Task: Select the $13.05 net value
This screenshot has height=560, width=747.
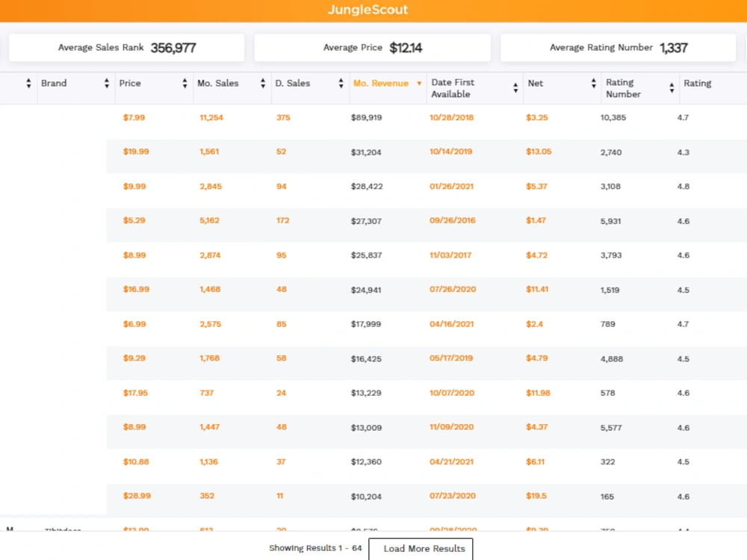Action: point(539,152)
